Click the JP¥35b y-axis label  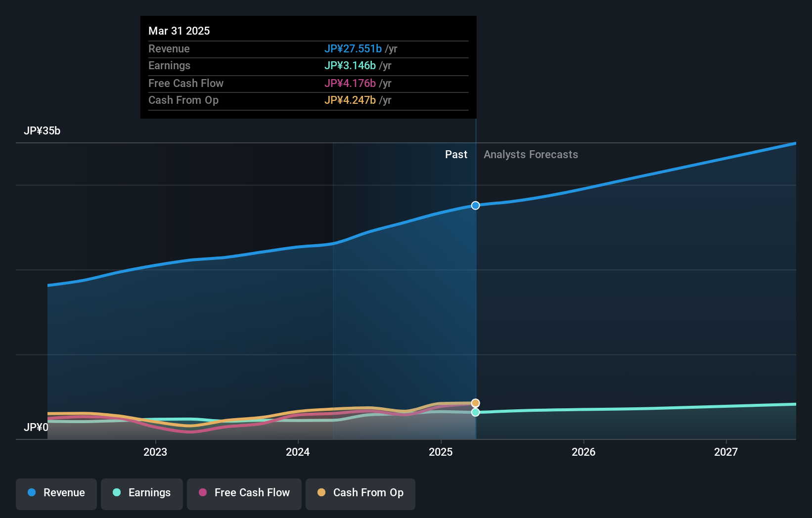click(42, 131)
